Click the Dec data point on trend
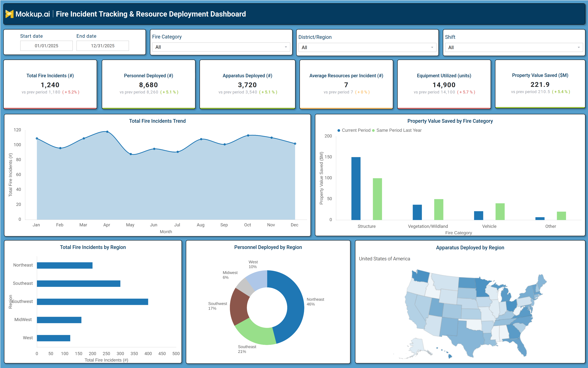The image size is (588, 368). [x=295, y=144]
